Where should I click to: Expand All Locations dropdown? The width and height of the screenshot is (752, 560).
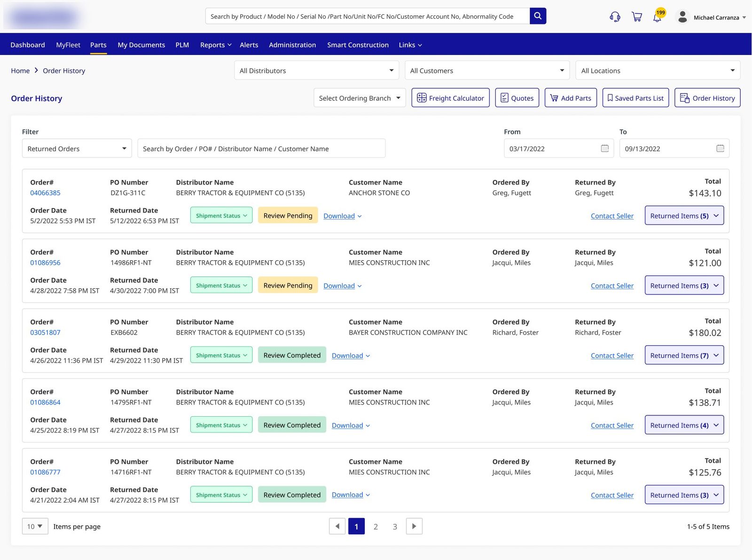658,70
